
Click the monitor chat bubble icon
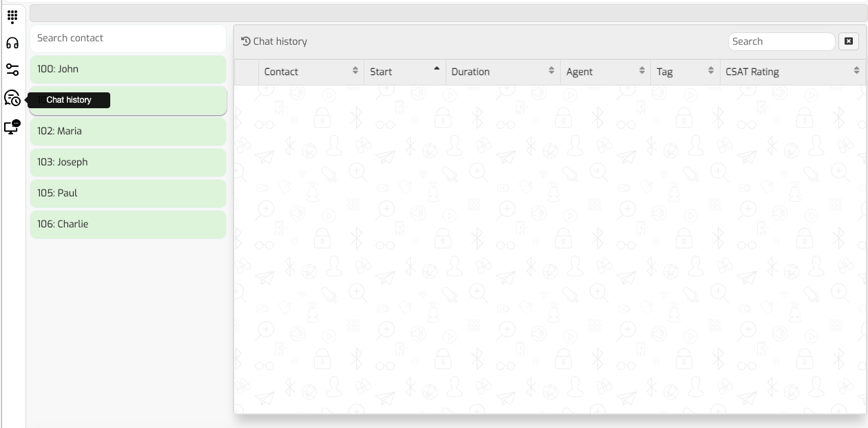click(x=12, y=127)
